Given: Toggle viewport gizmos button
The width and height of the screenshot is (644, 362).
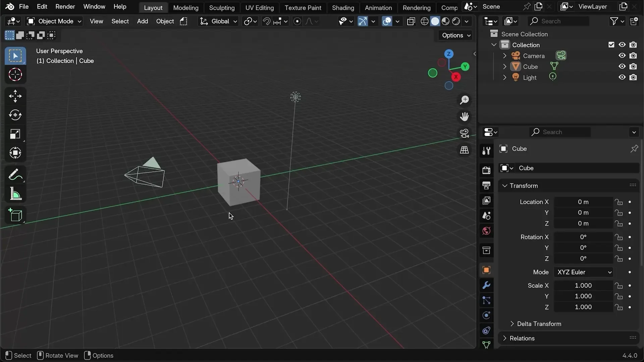Looking at the screenshot, I should point(363,21).
